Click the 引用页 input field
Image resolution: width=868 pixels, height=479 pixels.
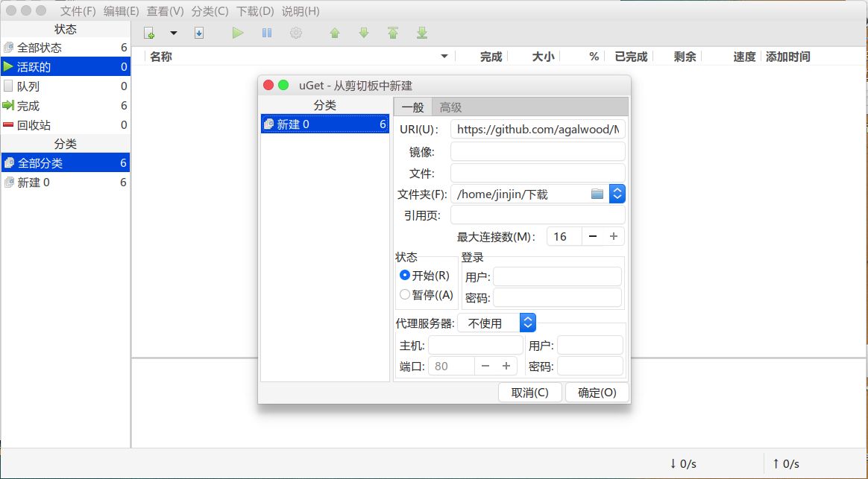click(538, 215)
